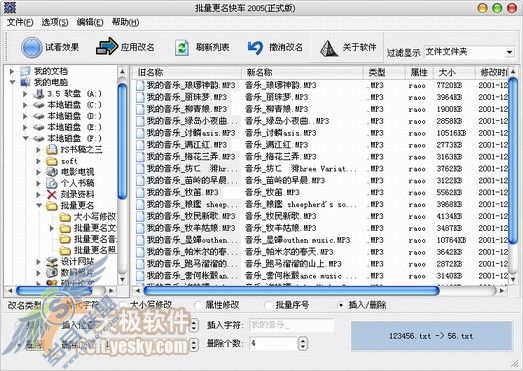Expand the 本地磁盘 (C:) node

(x=25, y=105)
